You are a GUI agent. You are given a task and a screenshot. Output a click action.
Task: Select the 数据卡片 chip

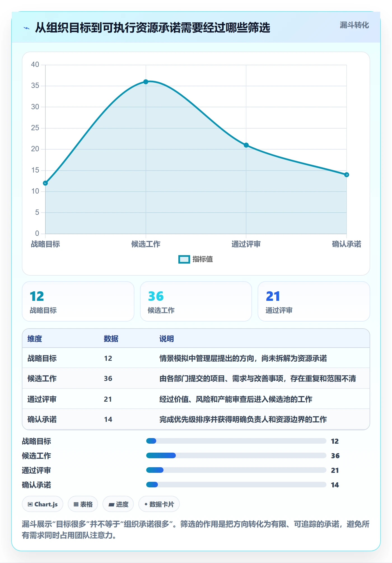pyautogui.click(x=159, y=504)
